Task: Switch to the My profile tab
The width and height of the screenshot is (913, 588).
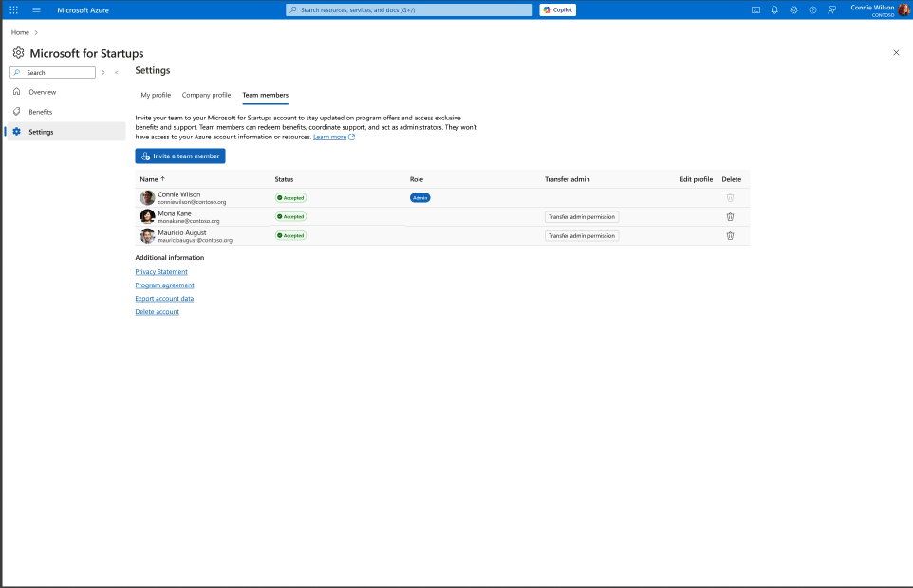Action: (156, 95)
